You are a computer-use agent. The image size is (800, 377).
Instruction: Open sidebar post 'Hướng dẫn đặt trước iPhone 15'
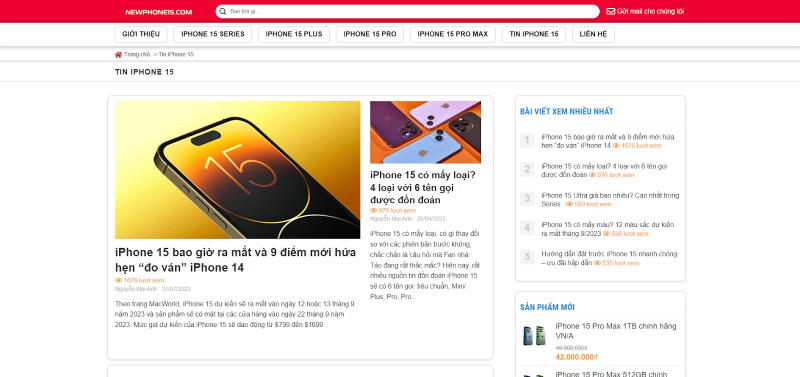609,258
